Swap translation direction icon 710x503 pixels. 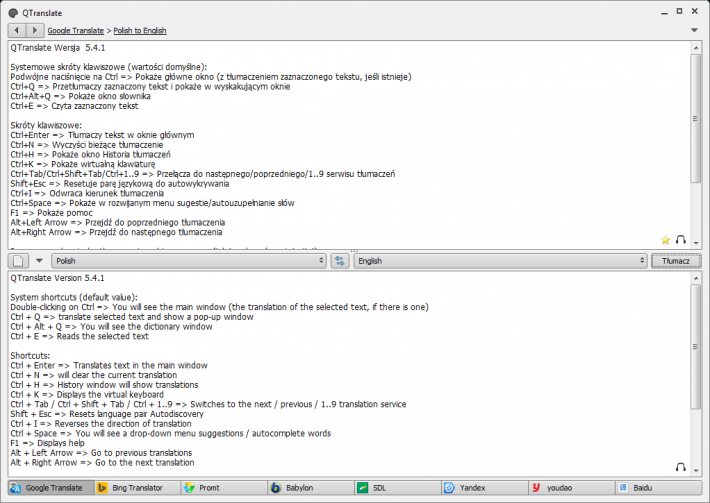coord(340,261)
